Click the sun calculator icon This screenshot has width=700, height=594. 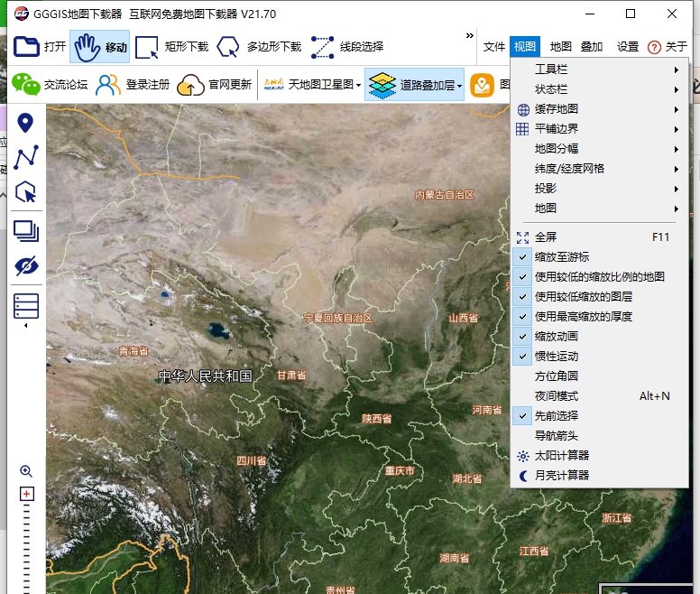point(522,456)
